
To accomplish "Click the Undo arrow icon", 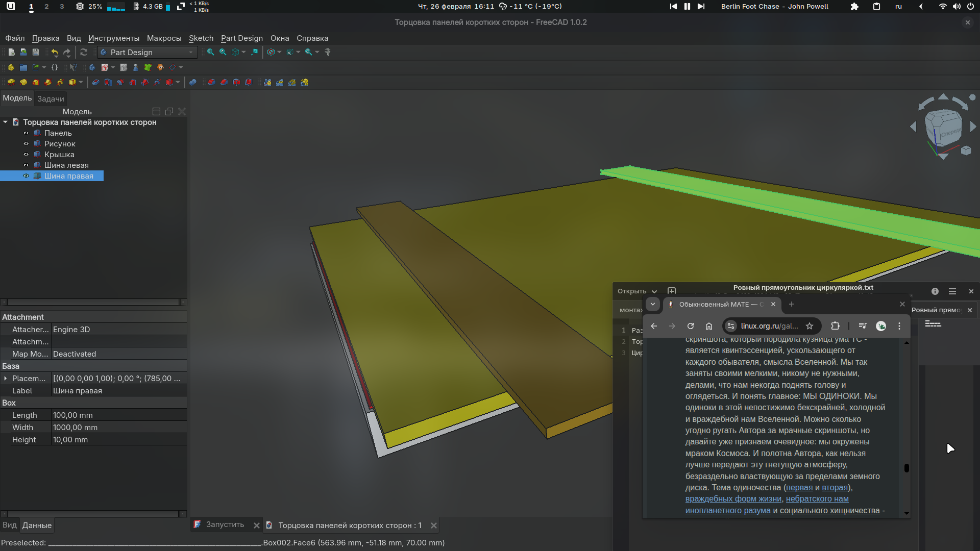I will coord(55,52).
